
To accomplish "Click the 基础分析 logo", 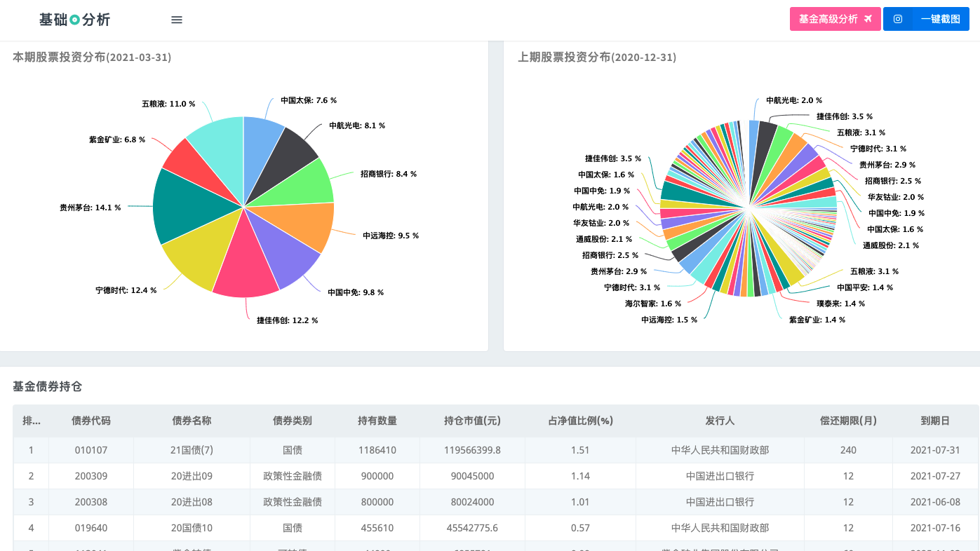I will (75, 20).
